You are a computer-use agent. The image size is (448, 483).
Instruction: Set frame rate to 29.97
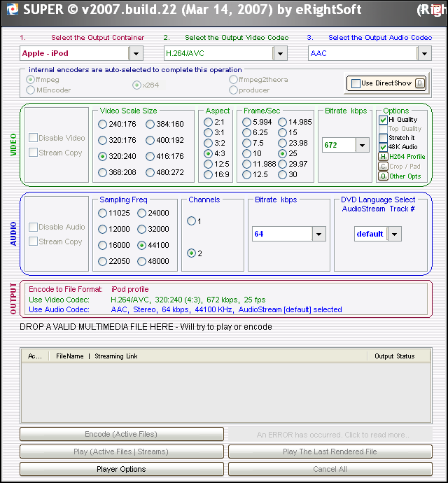coord(282,164)
